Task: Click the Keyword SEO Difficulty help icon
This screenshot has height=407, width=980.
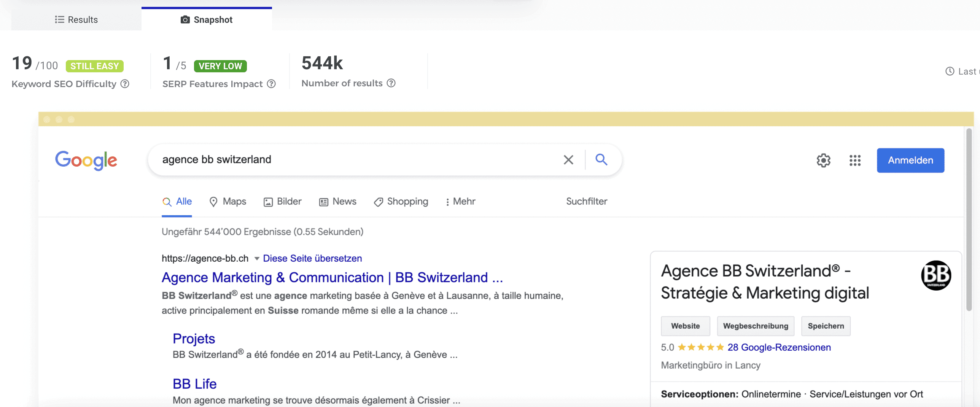Action: [x=125, y=84]
